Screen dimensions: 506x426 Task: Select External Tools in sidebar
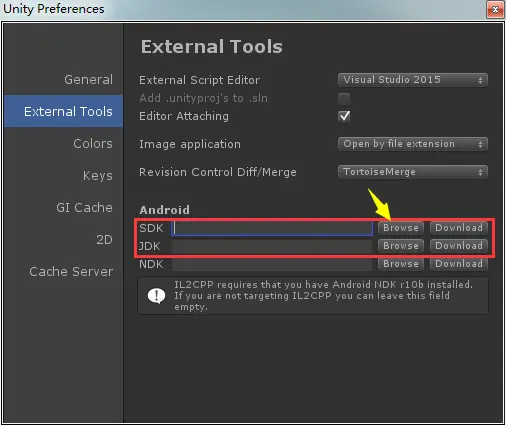click(x=64, y=111)
